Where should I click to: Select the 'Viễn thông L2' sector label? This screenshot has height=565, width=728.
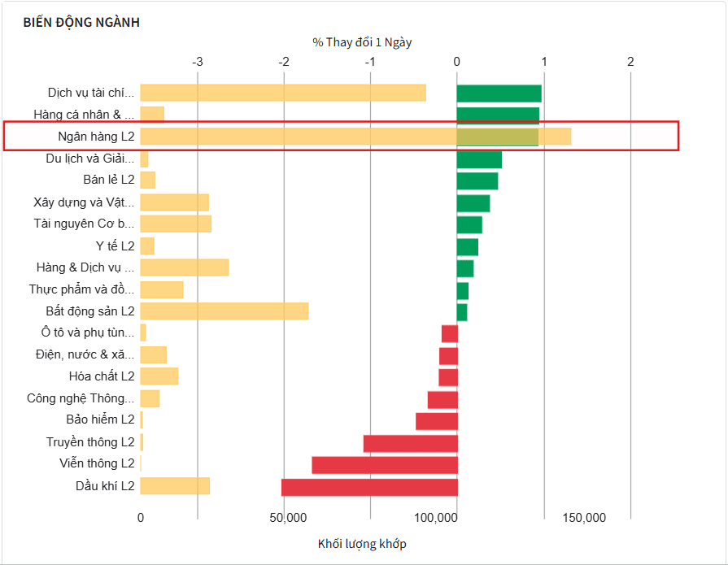tap(97, 463)
